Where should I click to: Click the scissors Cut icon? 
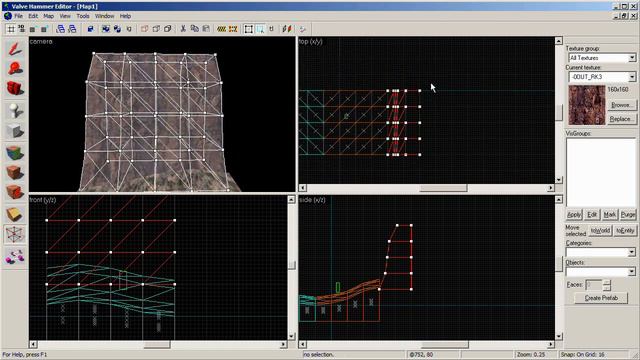click(183, 29)
